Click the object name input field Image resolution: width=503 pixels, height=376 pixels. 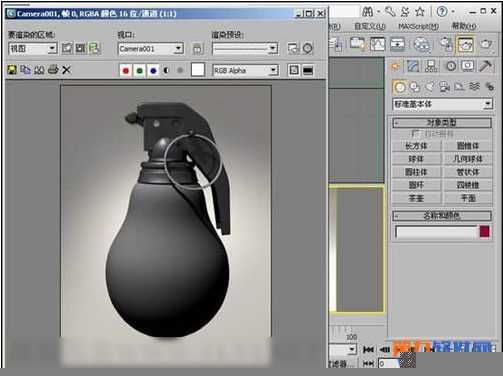click(x=436, y=232)
